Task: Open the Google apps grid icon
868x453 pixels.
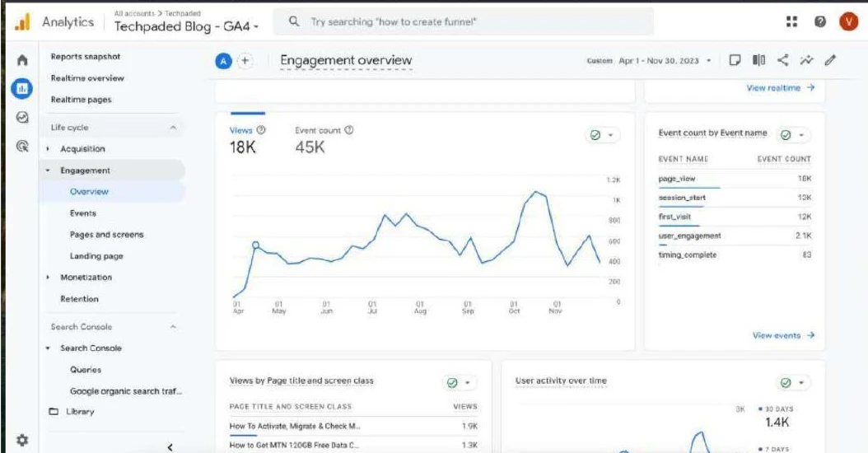Action: click(791, 21)
